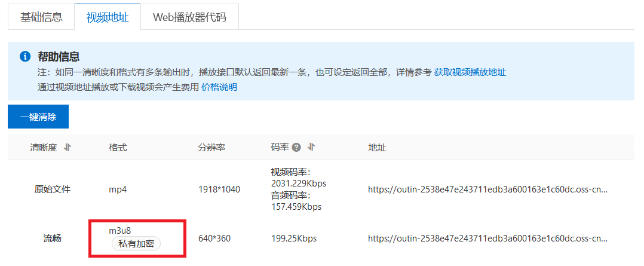
Task: Click the 分辨率 column header
Action: (x=211, y=148)
